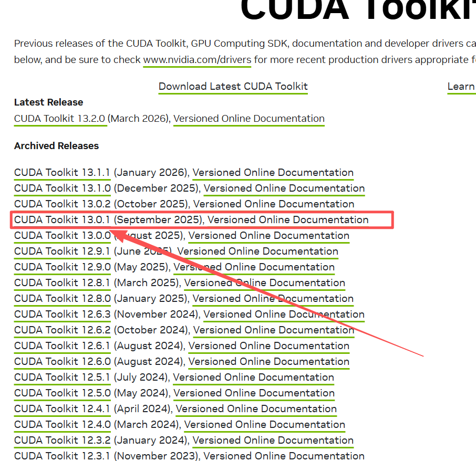Open CUDA Toolkit 12.6.0 link
476x461 pixels.
click(62, 362)
